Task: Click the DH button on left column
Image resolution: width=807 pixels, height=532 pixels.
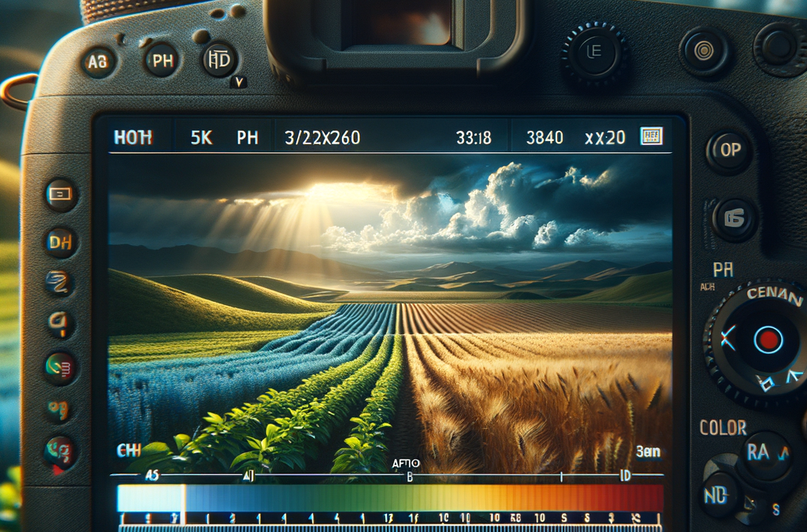Action: pyautogui.click(x=61, y=241)
